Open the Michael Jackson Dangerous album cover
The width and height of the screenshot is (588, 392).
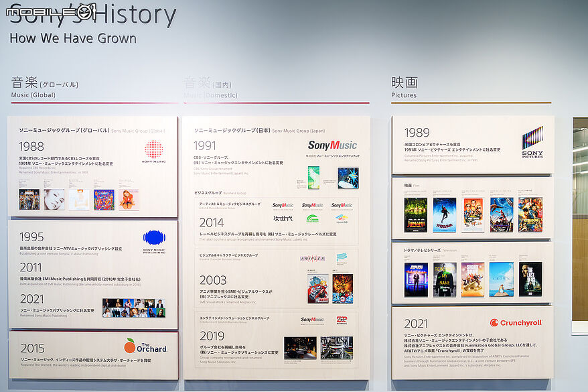point(29,199)
